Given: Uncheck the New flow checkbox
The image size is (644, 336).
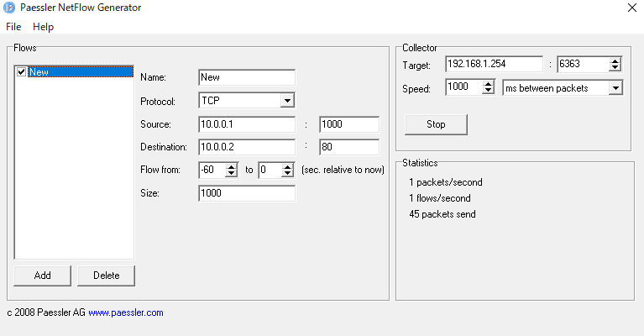Looking at the screenshot, I should coord(22,72).
